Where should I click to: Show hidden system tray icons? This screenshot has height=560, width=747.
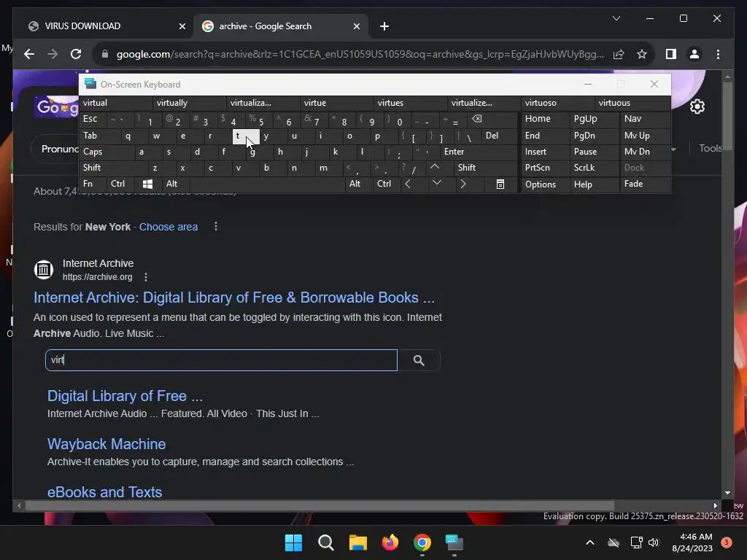click(589, 542)
